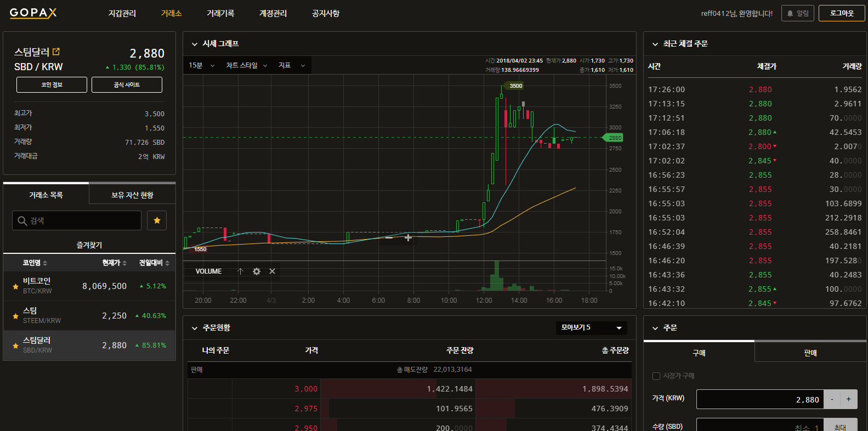Click the 코인 정보 button
This screenshot has width=868, height=431.
pos(52,85)
